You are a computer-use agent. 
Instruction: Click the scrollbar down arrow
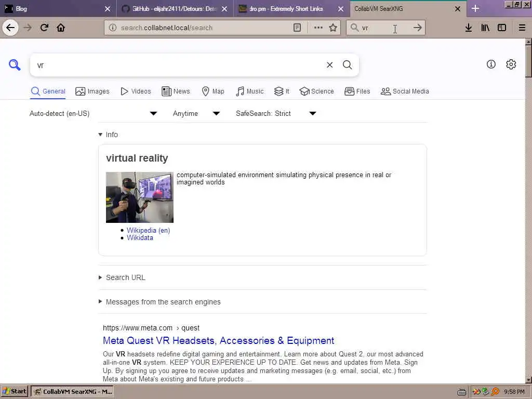tap(528, 380)
